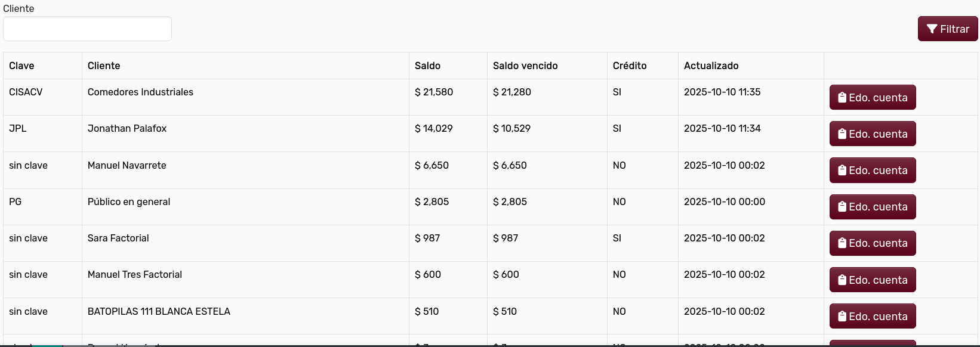
Task: Click the clipboard icon for Manuel Navarrete
Action: (x=843, y=170)
